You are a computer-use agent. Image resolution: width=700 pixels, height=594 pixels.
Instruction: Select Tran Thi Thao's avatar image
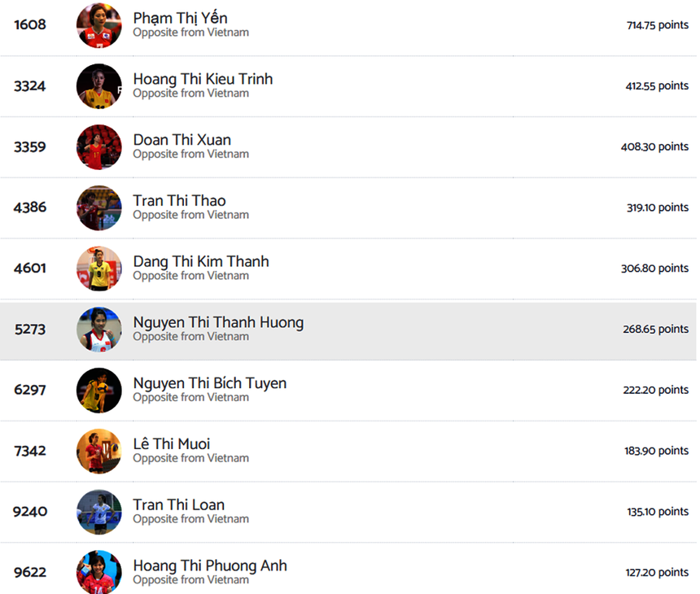(x=99, y=207)
